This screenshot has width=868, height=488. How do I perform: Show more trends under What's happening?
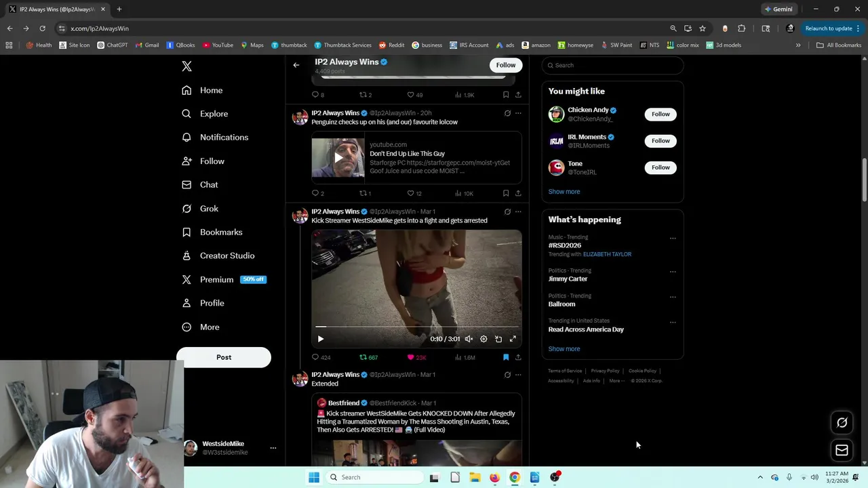(x=564, y=349)
